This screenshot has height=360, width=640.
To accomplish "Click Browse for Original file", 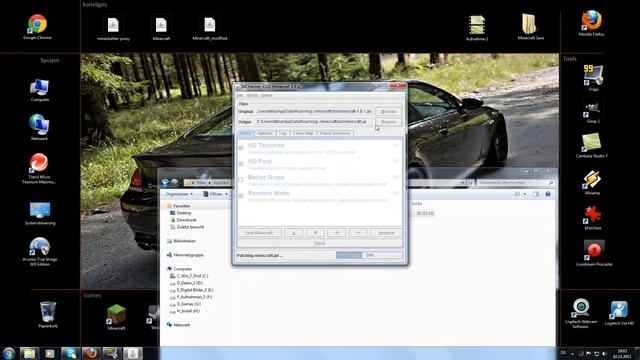I will 388,111.
